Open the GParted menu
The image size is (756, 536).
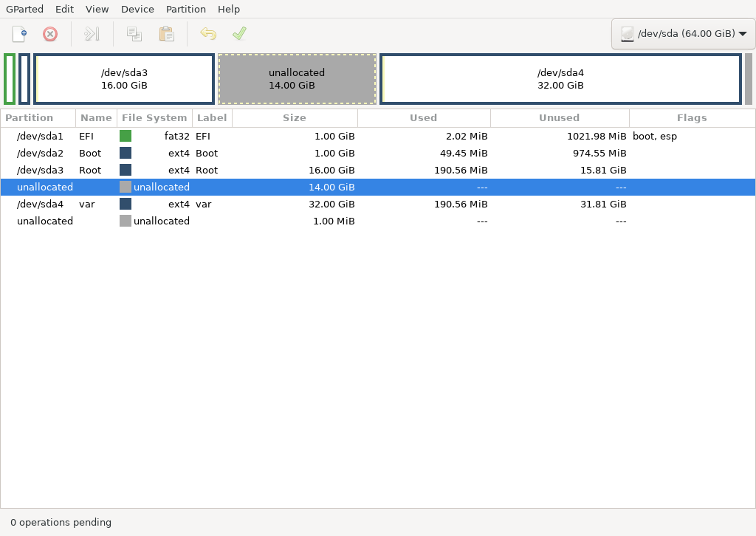pyautogui.click(x=24, y=9)
